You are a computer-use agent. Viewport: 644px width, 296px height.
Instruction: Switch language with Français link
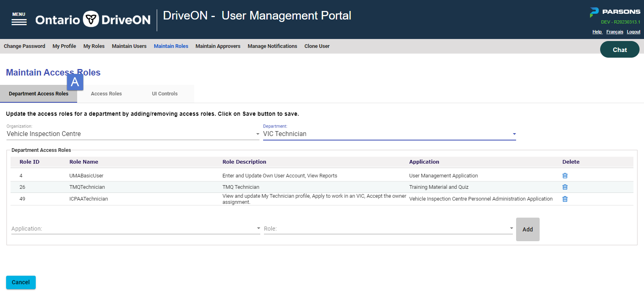(615, 32)
